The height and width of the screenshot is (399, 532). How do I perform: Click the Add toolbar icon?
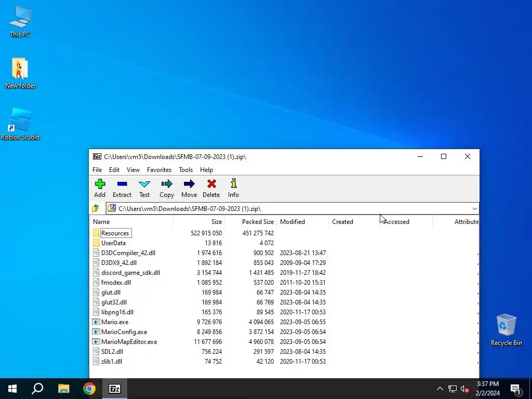[x=100, y=184]
